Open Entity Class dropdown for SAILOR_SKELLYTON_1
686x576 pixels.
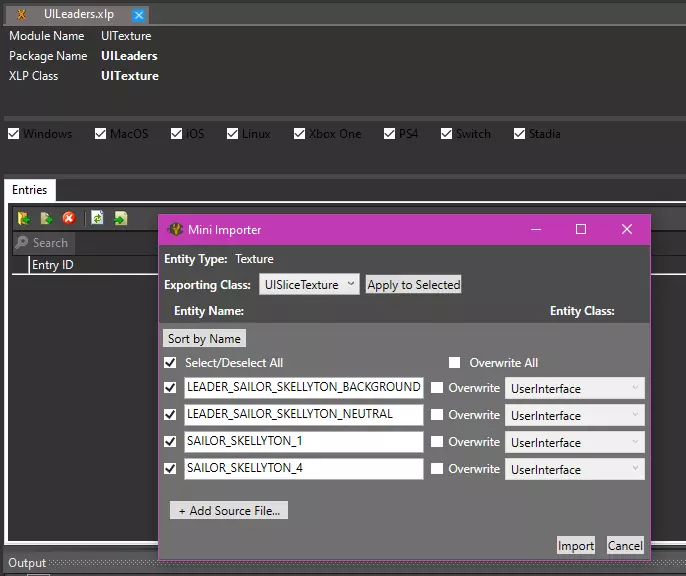[574, 442]
